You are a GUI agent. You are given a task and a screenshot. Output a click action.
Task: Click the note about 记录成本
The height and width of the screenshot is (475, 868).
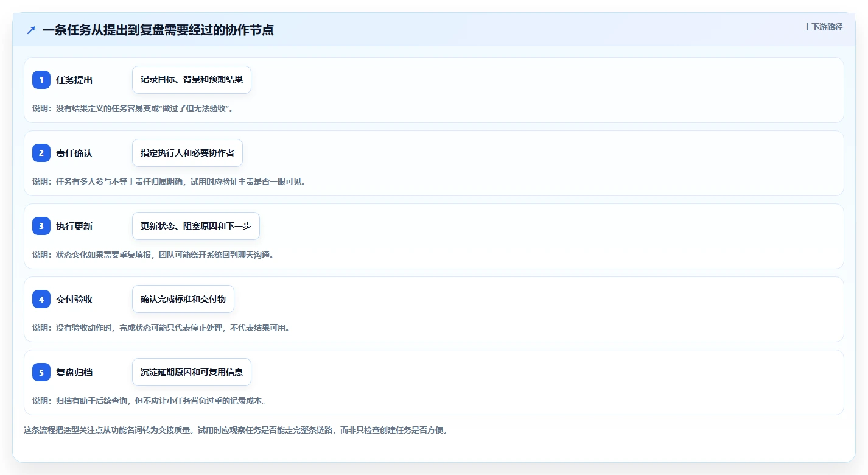pyautogui.click(x=149, y=401)
